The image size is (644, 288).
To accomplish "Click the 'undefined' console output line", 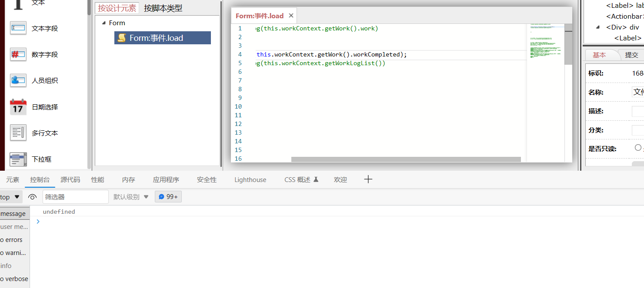I will click(x=59, y=212).
